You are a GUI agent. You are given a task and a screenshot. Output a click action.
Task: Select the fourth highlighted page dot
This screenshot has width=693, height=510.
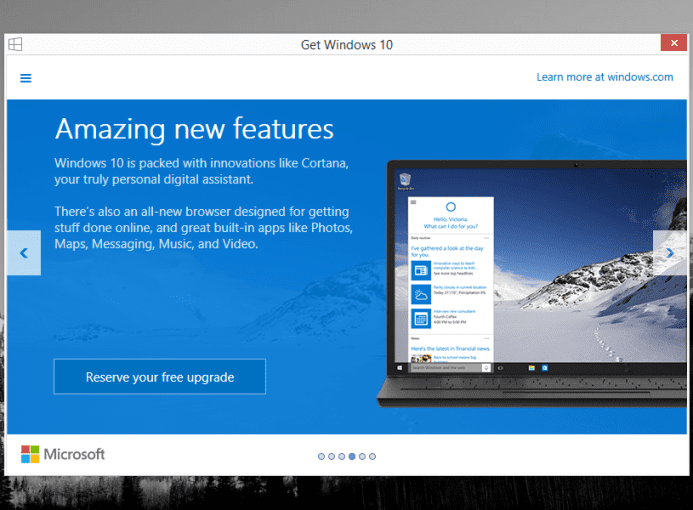pos(352,457)
